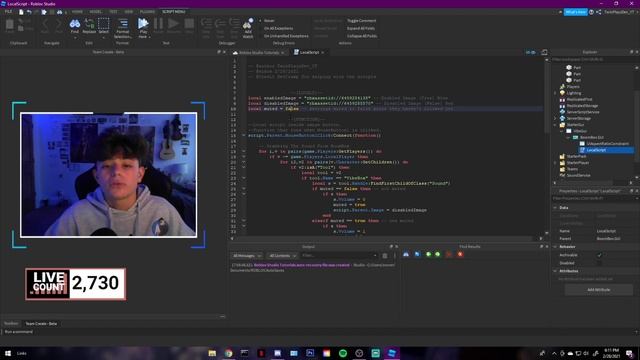Select ReplicatedStorage in the Explorer

578,106
